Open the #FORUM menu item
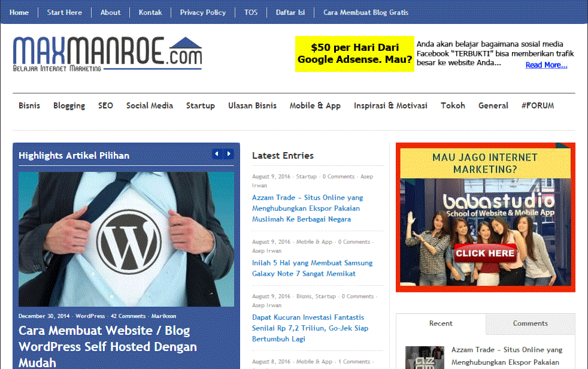 tap(538, 106)
